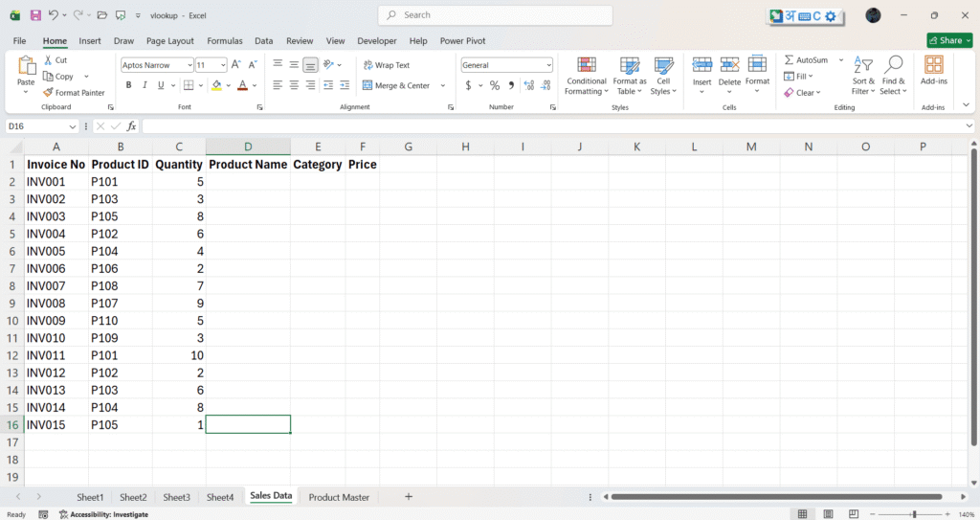Open the General number format dropdown
This screenshot has height=520, width=980.
(548, 65)
